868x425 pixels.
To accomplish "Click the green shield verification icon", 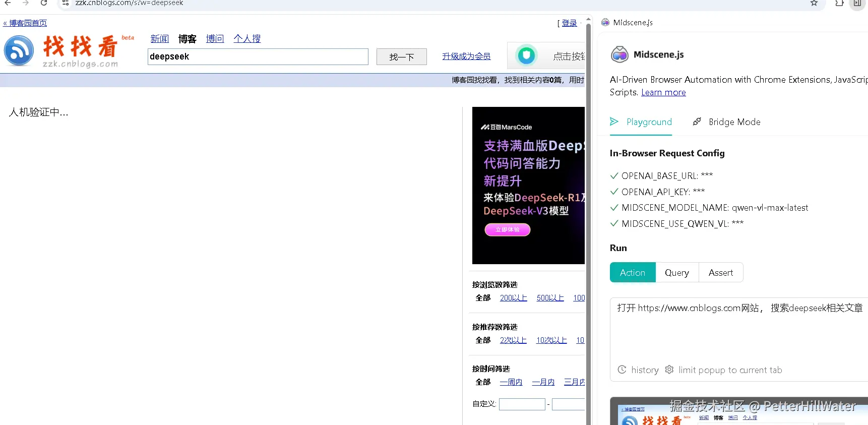I will tap(526, 55).
